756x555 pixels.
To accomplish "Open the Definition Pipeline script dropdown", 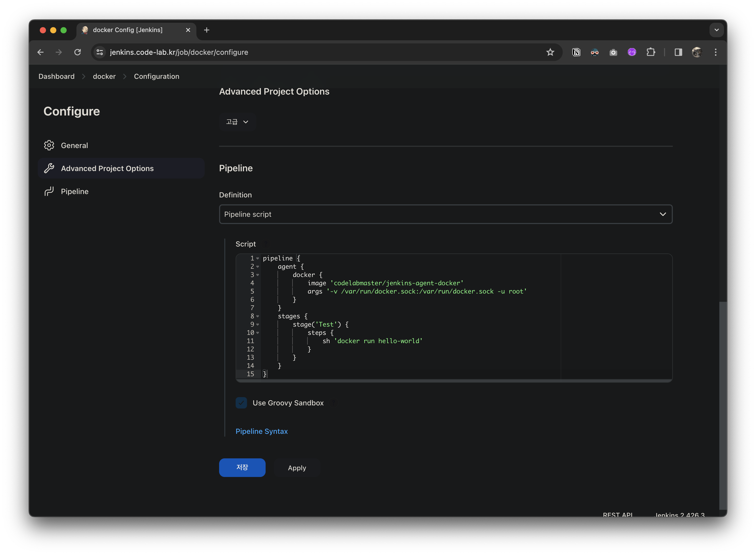I will click(x=445, y=214).
